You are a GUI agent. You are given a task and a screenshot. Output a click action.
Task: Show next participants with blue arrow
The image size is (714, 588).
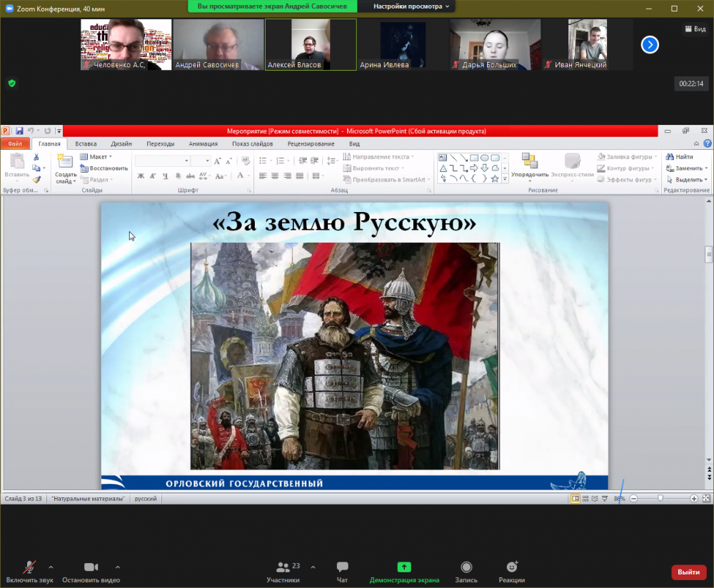coord(649,45)
